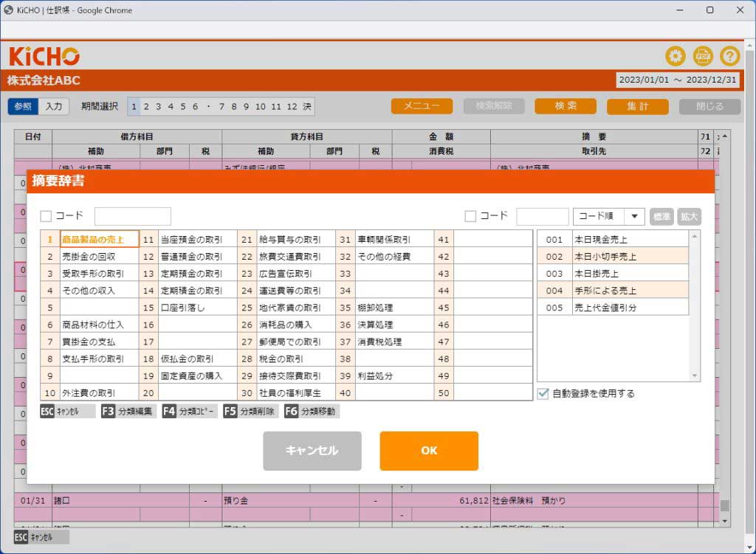The image size is (756, 554).
Task: Select category 棚卸処理
Action: [x=394, y=308]
